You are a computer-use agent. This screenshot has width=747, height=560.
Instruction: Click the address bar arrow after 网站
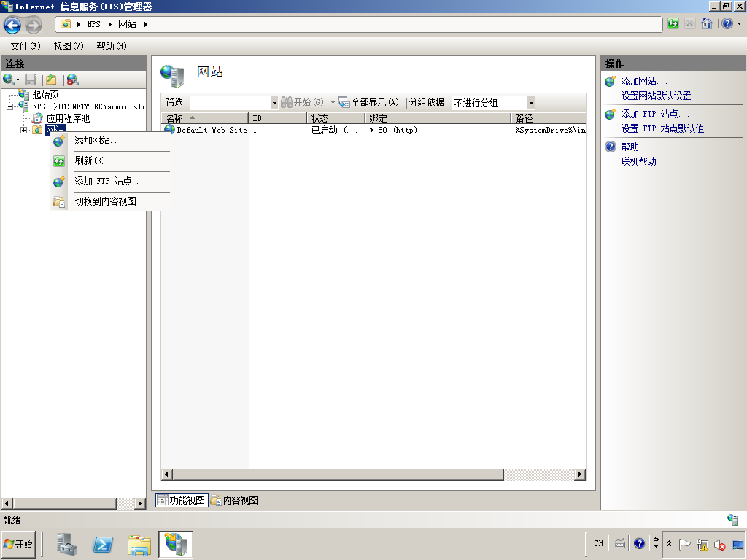pyautogui.click(x=145, y=24)
